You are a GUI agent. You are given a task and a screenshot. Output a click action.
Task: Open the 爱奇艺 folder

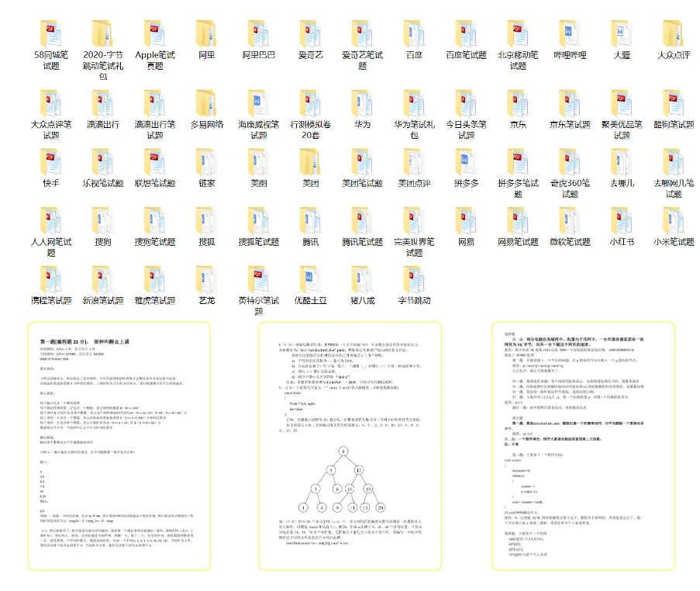311,33
